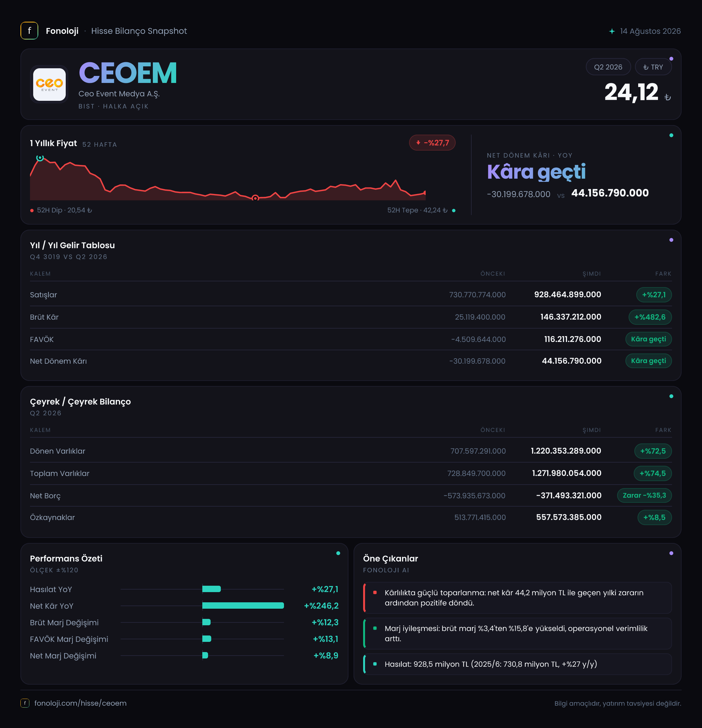The image size is (702, 728).
Task: Select the 'Marj iyileşmesi' highlight card
Action: (517, 633)
